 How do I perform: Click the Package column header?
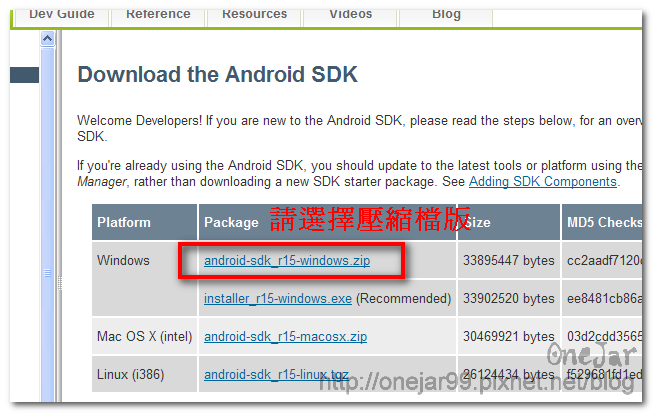231,222
